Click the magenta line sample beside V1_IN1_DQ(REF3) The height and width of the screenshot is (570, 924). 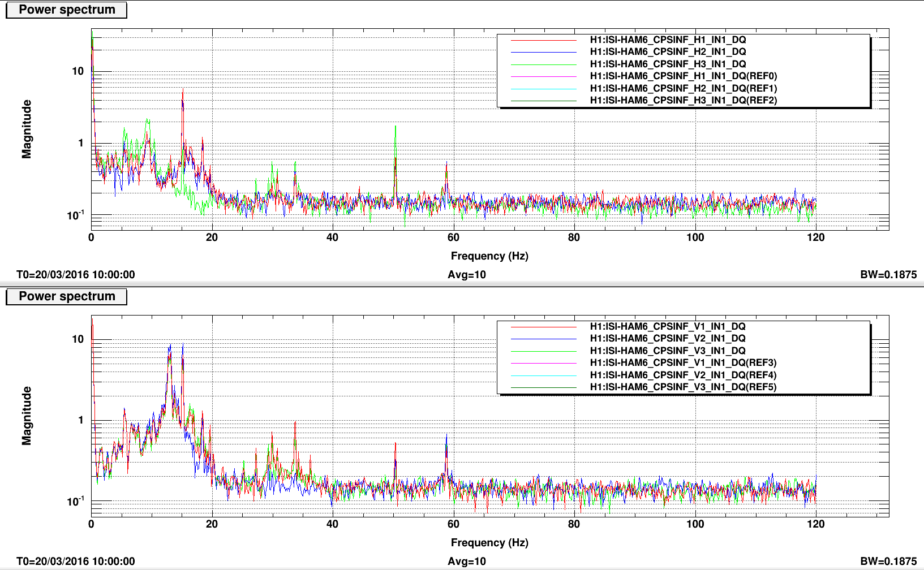point(543,363)
